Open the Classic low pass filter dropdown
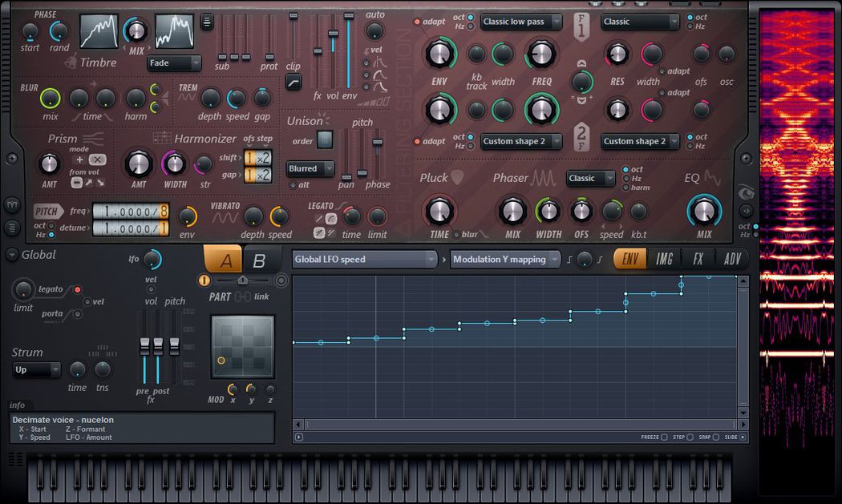The height and width of the screenshot is (504, 842). (x=520, y=22)
